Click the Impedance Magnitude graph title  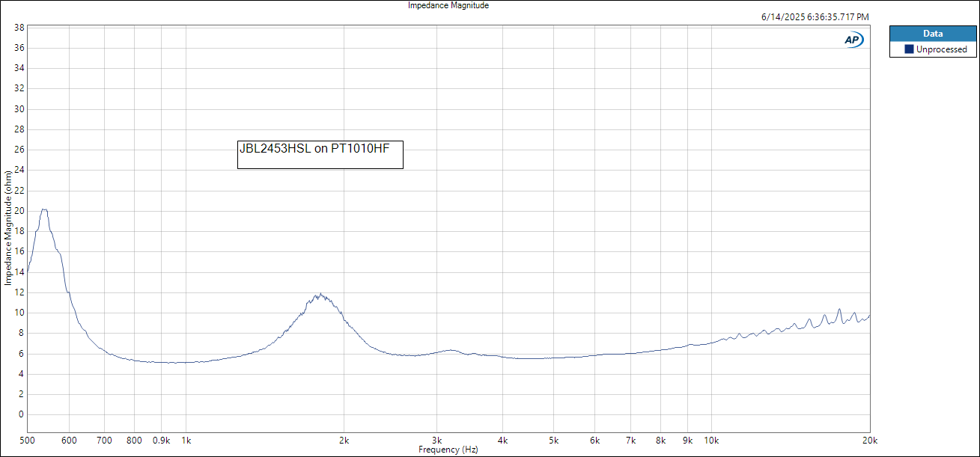[448, 5]
